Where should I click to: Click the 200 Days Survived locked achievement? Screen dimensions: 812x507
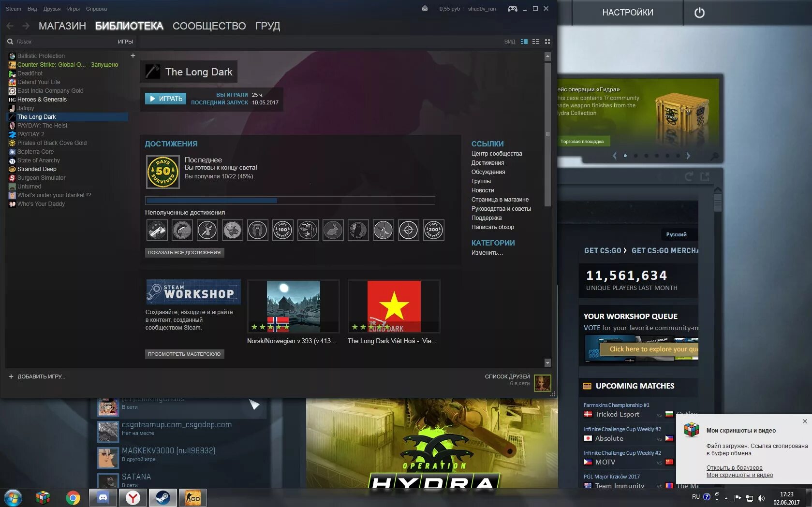(433, 230)
